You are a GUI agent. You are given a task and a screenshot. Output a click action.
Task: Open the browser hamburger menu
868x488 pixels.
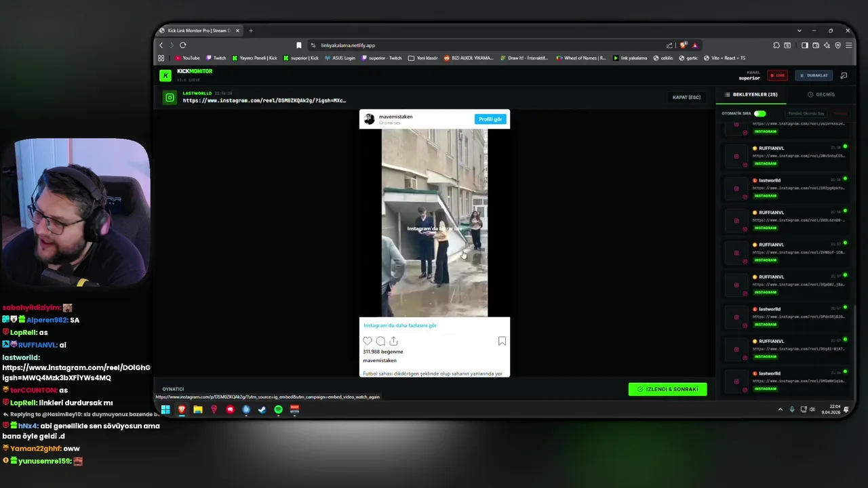(x=848, y=45)
